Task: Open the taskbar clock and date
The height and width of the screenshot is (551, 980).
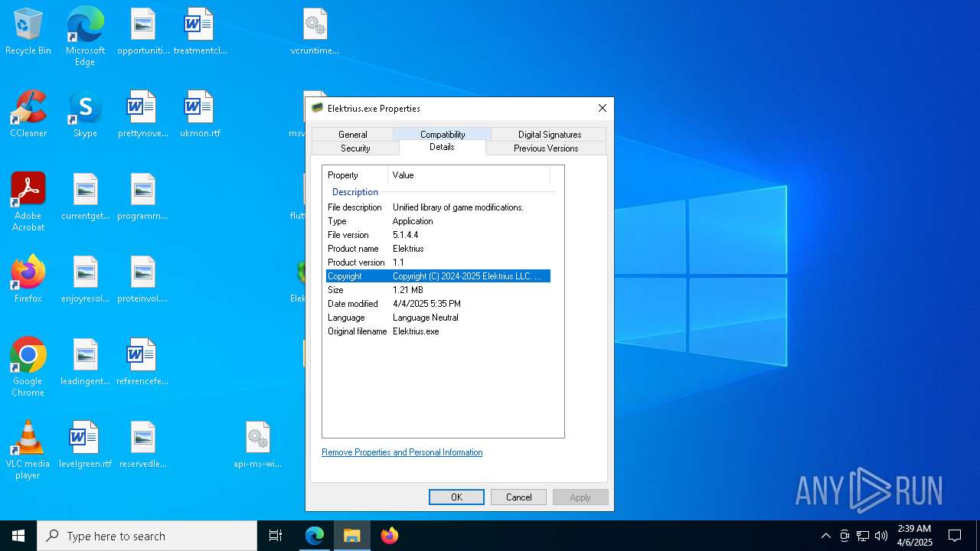Action: [x=914, y=536]
